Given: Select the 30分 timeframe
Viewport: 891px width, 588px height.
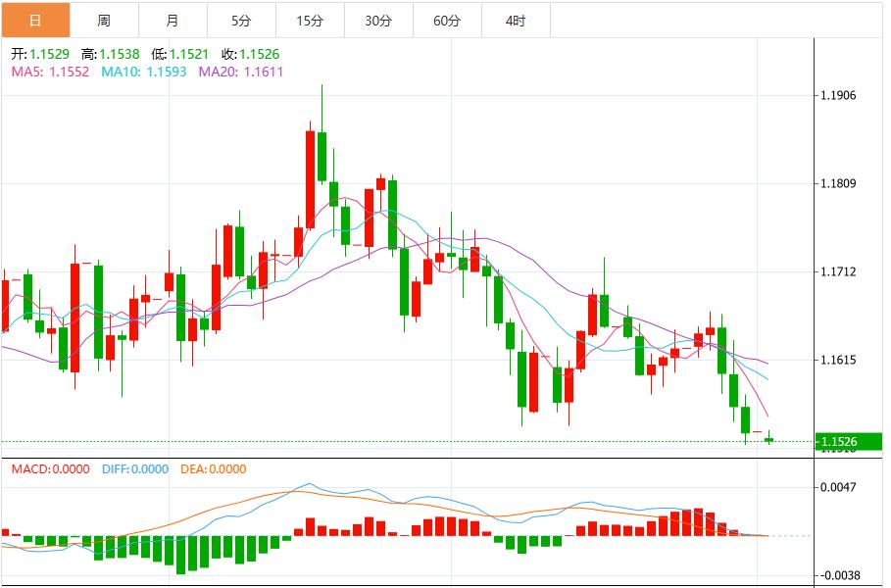Looking at the screenshot, I should click(x=376, y=18).
